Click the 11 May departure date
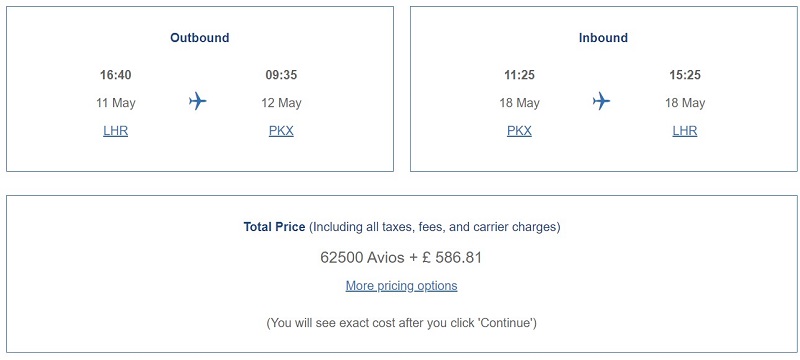The width and height of the screenshot is (800, 360). coord(116,103)
